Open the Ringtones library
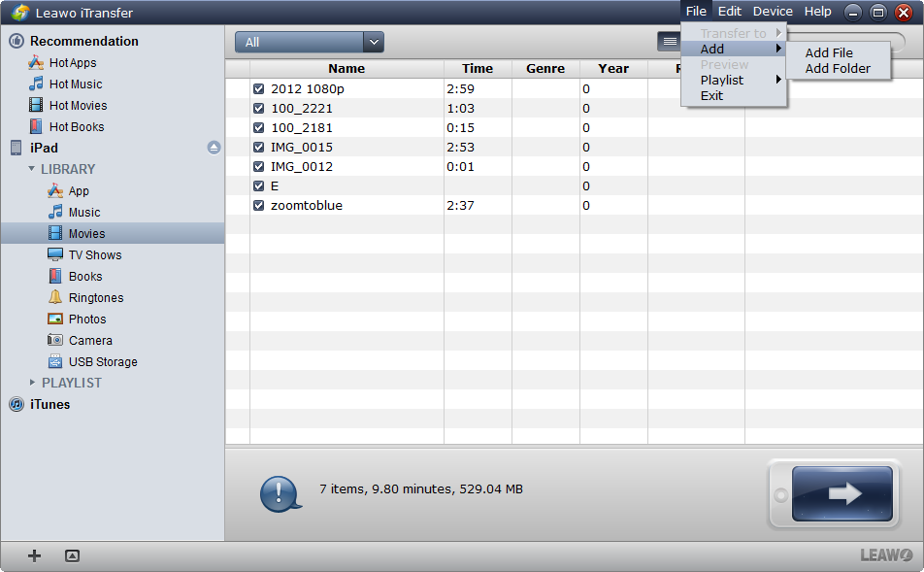Image resolution: width=924 pixels, height=572 pixels. [95, 298]
